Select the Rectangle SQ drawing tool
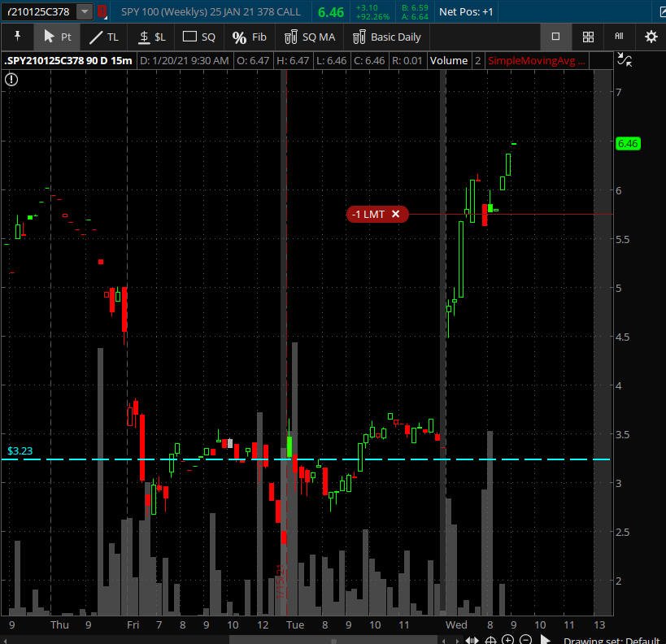The image size is (666, 644). point(198,37)
